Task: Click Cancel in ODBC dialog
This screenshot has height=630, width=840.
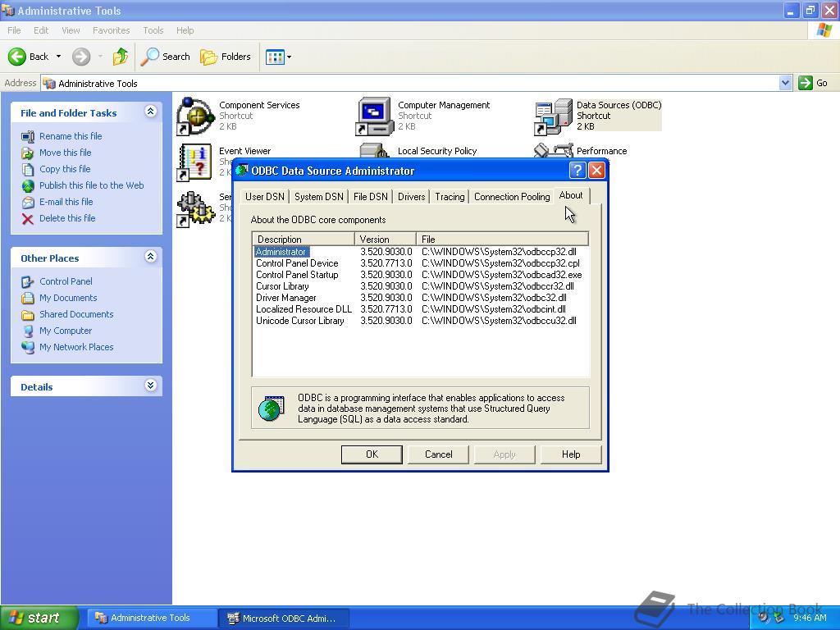Action: point(439,454)
